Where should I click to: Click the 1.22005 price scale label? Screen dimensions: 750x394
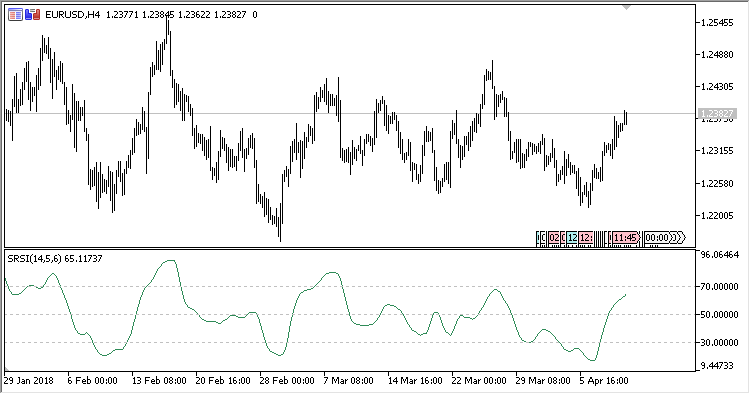(x=717, y=216)
